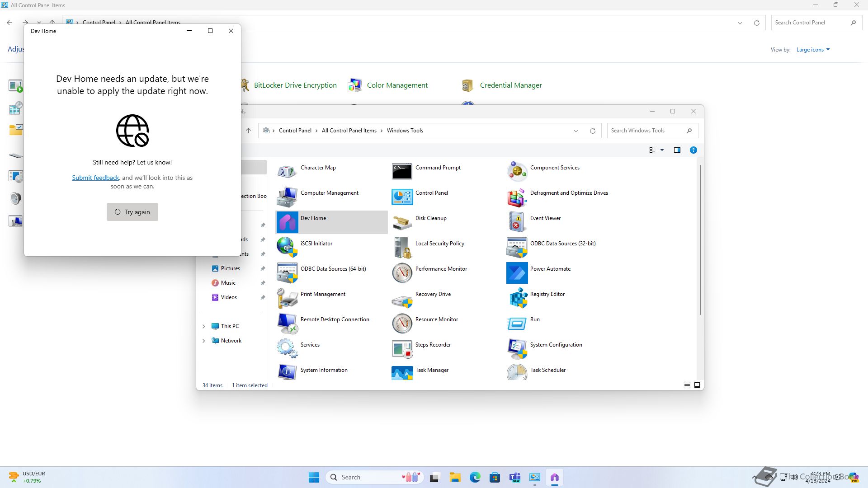
Task: Open Services icon
Action: 287,349
